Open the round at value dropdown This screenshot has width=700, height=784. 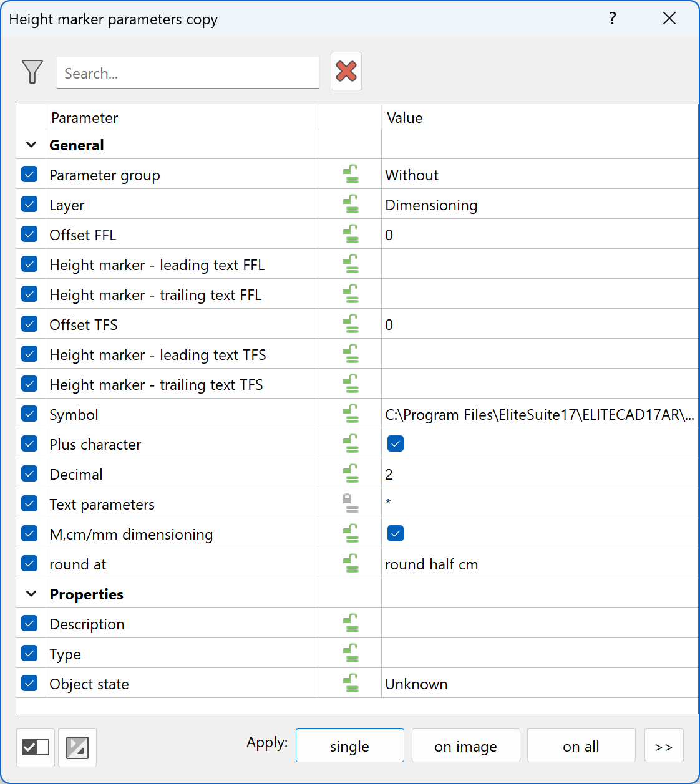coord(539,564)
